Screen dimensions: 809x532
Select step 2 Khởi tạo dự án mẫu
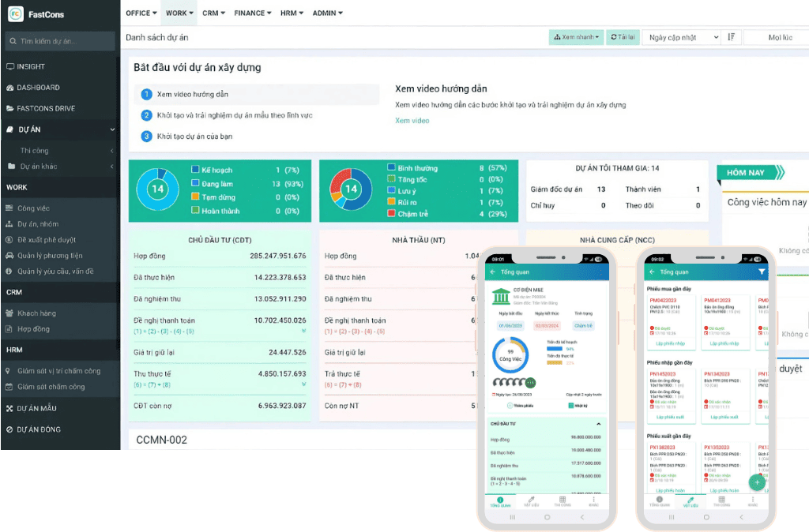click(x=234, y=115)
